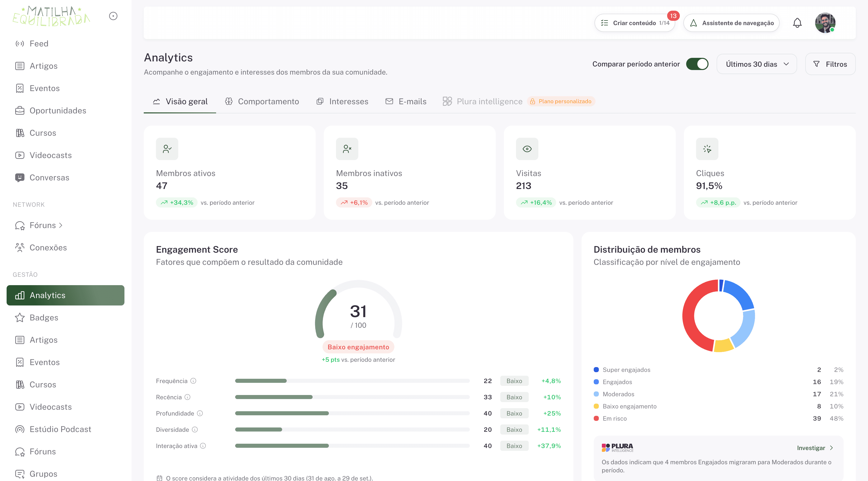Show info tooltip for Diversidade

tap(195, 430)
